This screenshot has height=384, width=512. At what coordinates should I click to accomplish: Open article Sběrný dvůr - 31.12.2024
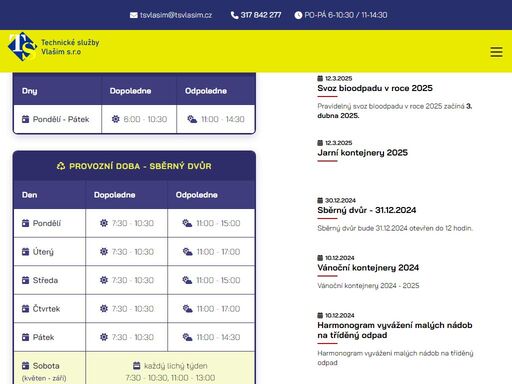(367, 210)
